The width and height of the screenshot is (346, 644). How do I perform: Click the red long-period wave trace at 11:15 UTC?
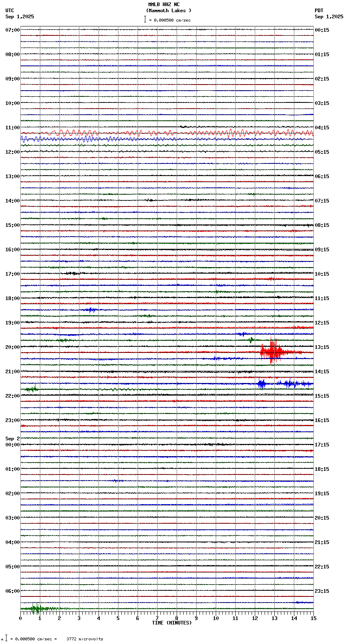coord(167,133)
